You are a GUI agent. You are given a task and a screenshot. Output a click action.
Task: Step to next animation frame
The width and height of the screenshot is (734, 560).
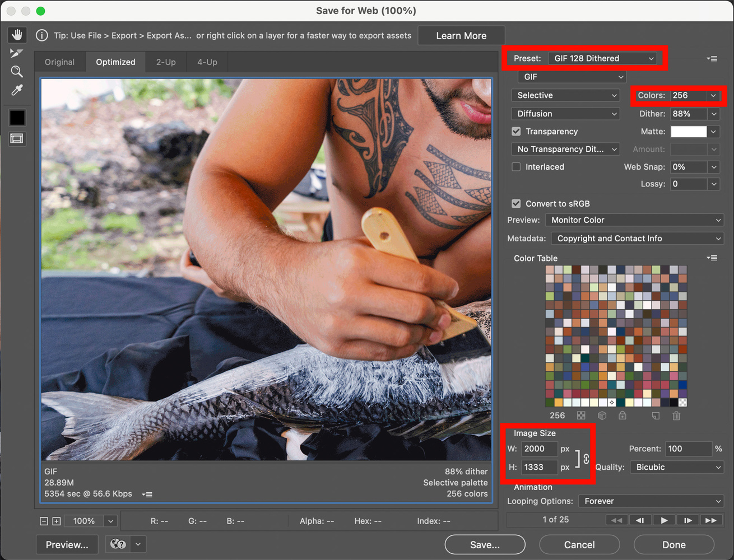687,520
